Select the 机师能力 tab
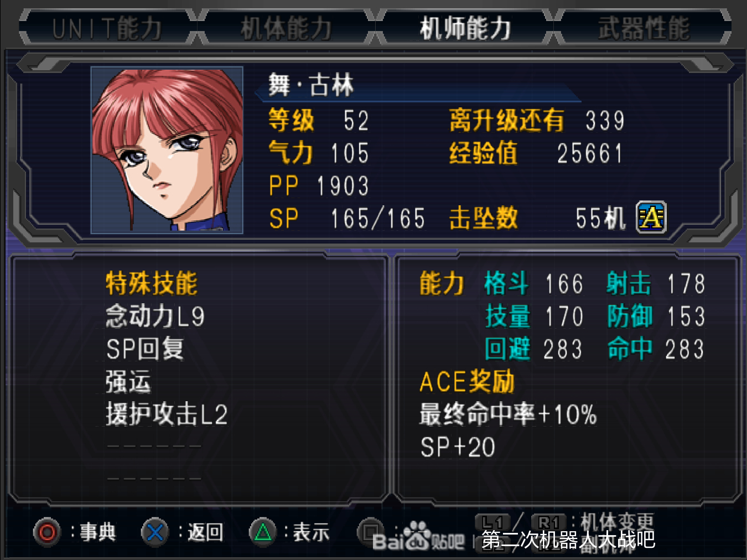The width and height of the screenshot is (747, 560). click(465, 28)
